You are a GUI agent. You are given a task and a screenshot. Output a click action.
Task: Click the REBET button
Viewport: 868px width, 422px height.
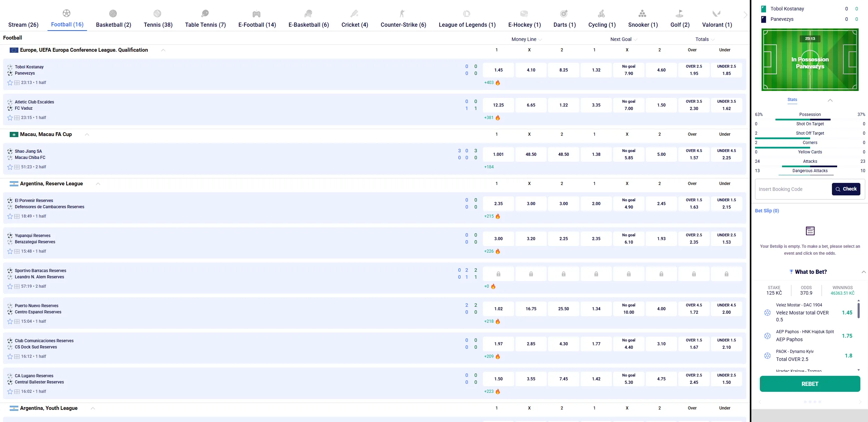tap(810, 384)
